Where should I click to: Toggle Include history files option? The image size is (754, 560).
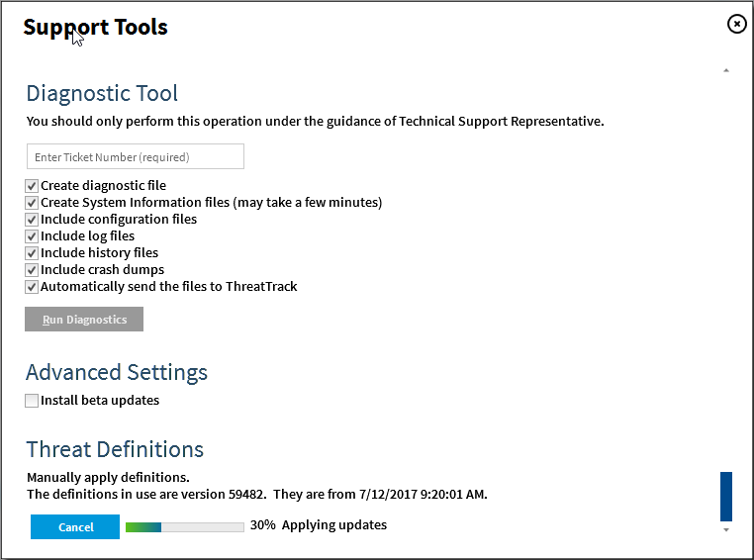coord(32,253)
